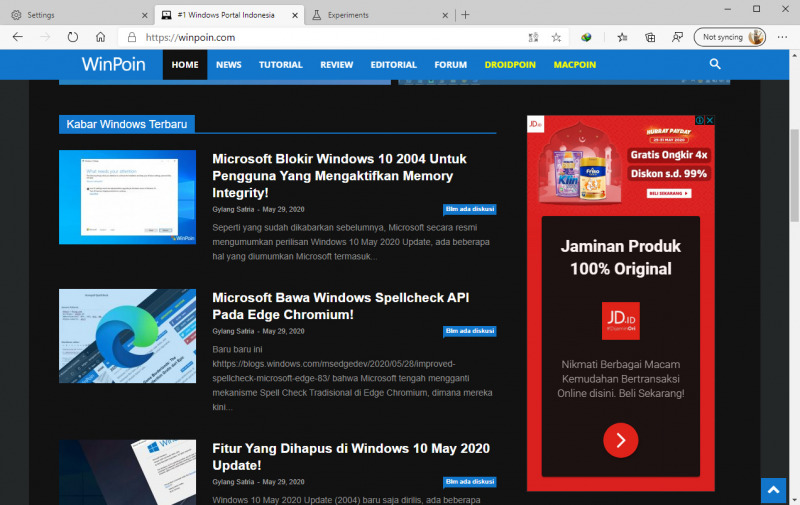800x505 pixels.
Task: Open the Collections panel
Action: point(650,37)
